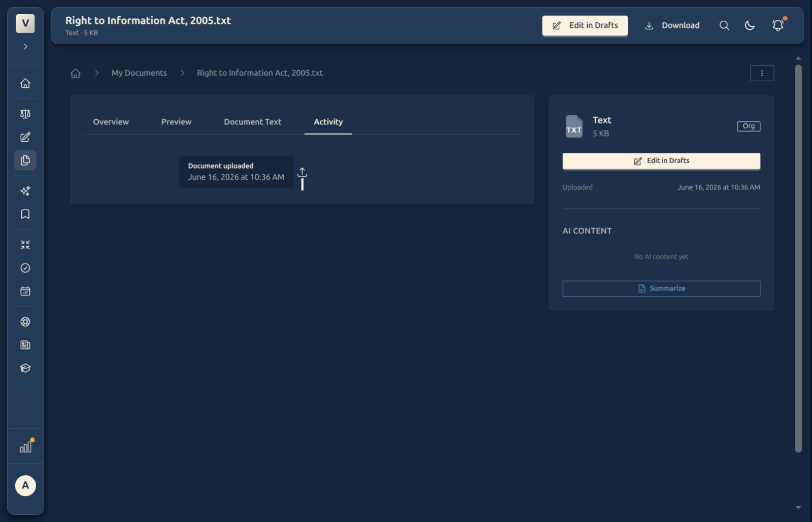Toggle dark mode with the moon icon
The height and width of the screenshot is (522, 812).
coord(750,25)
